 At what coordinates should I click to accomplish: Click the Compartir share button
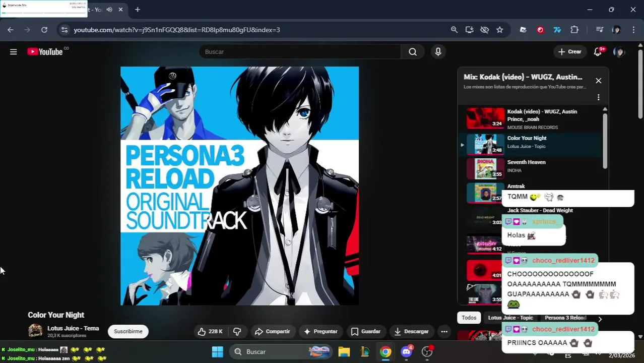coord(272,331)
